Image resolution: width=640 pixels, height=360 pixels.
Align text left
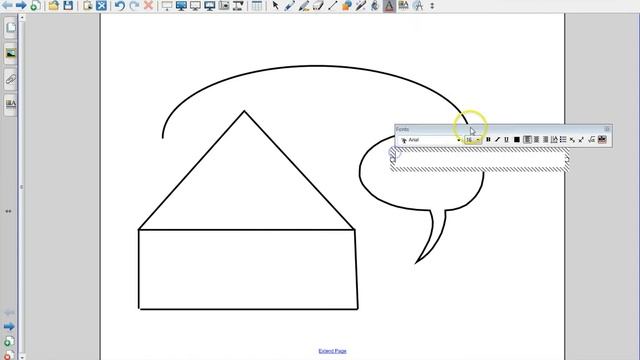pyautogui.click(x=527, y=140)
